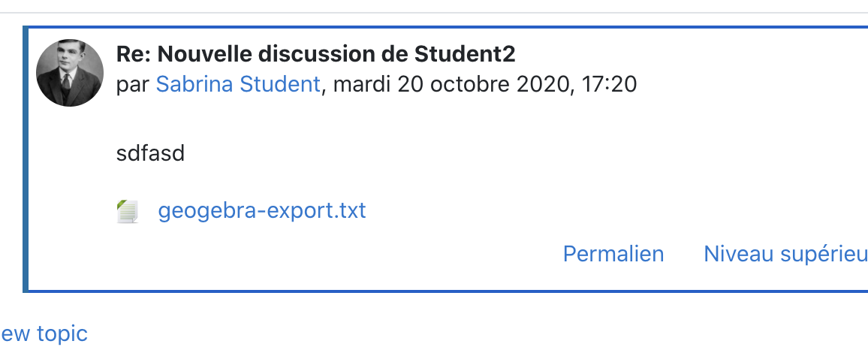868x347 pixels.
Task: Click the date mardi 20 octobre 2020
Action: click(451, 85)
